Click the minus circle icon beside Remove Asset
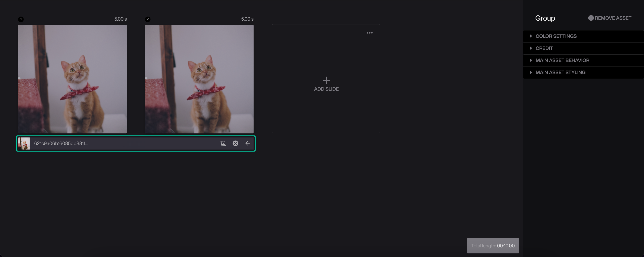Viewport: 644px width, 257px height. 591,18
